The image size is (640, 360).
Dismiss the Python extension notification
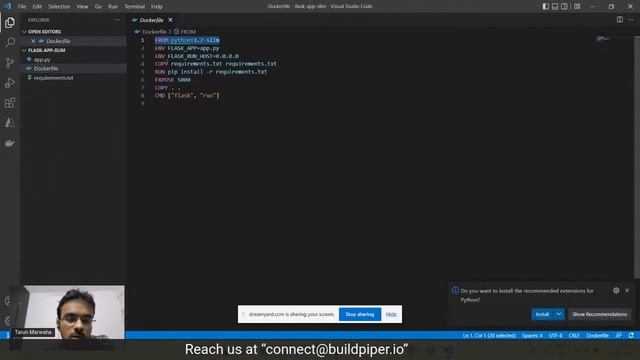pos(627,290)
